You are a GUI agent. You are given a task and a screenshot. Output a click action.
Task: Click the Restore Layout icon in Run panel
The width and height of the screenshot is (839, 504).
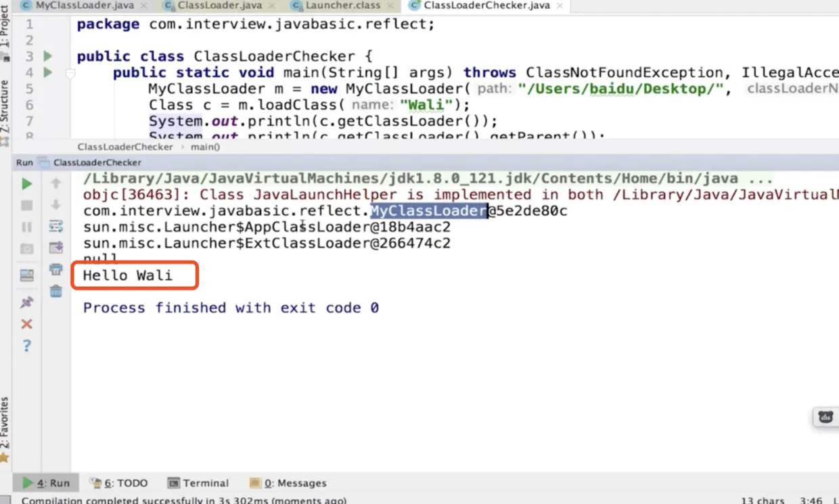click(26, 275)
